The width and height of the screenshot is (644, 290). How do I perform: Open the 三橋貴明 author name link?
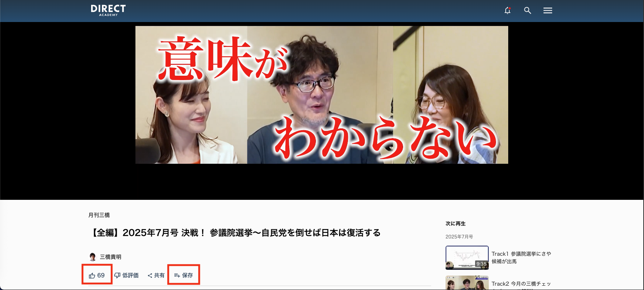click(x=111, y=257)
